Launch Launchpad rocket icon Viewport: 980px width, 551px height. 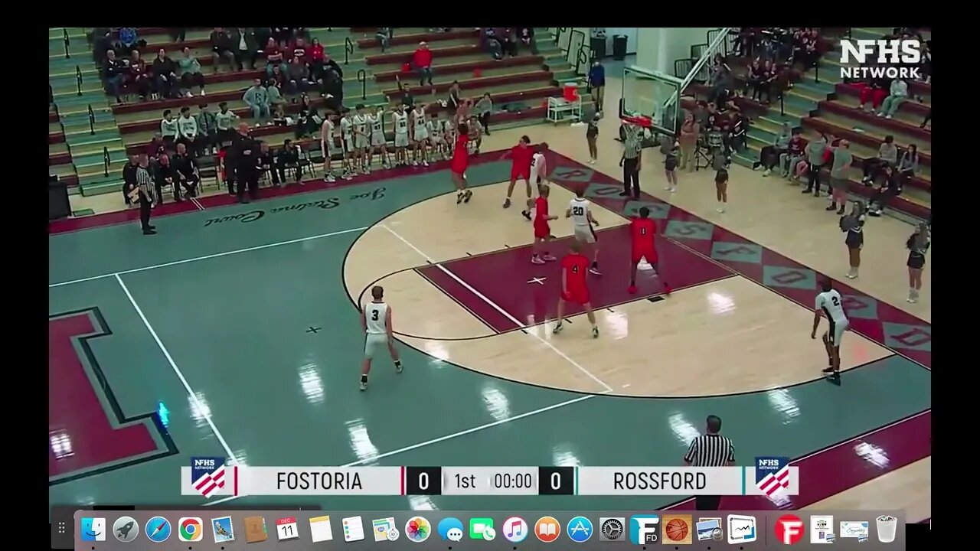click(x=126, y=529)
